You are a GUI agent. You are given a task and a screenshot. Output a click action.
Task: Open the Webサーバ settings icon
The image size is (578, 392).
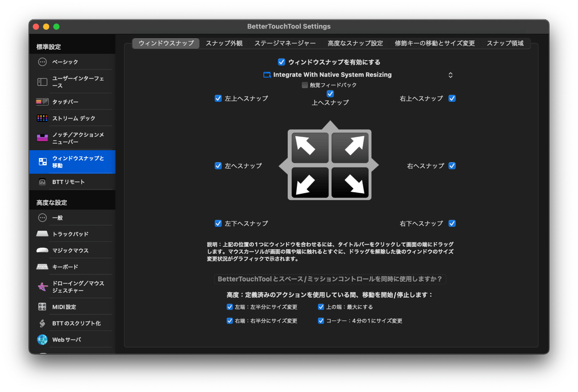(x=42, y=339)
